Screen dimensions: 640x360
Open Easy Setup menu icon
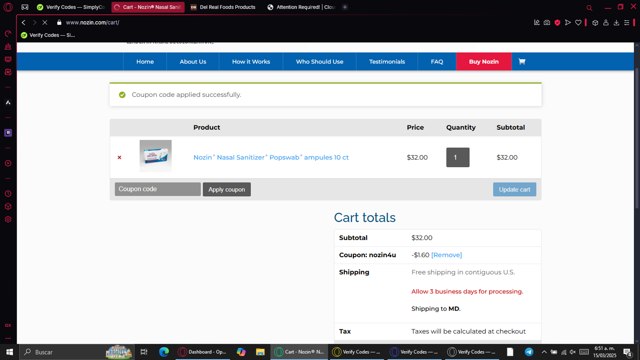pyautogui.click(x=627, y=22)
